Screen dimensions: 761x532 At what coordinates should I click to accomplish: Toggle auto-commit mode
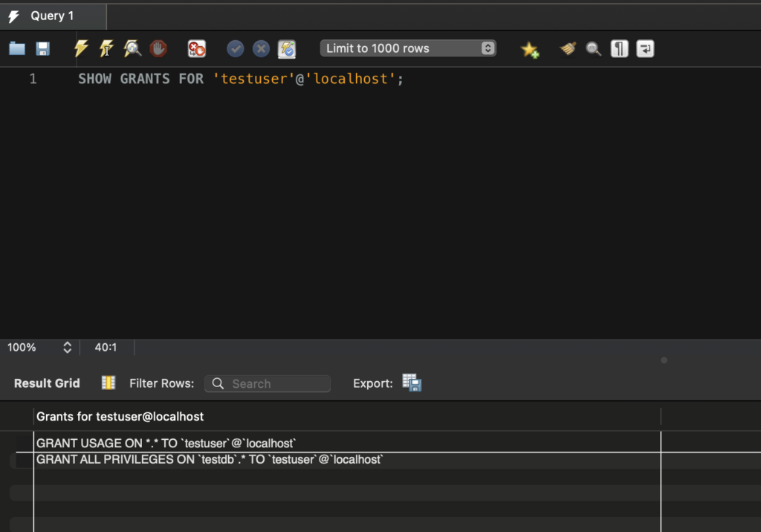(x=287, y=49)
